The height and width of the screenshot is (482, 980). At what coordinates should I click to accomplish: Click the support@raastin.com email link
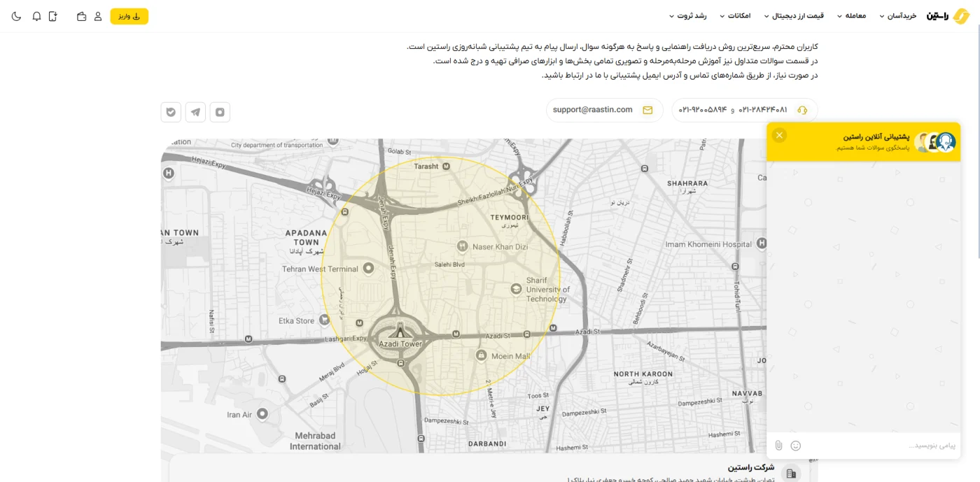[592, 110]
